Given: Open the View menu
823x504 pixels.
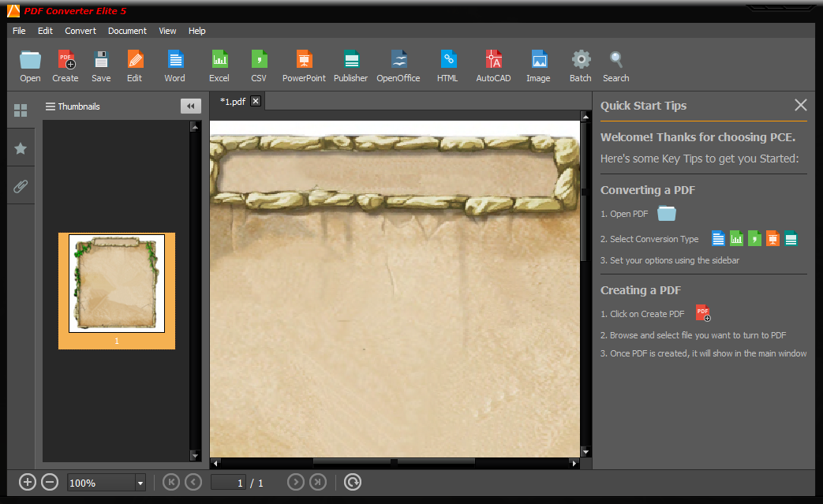Looking at the screenshot, I should pos(167,31).
